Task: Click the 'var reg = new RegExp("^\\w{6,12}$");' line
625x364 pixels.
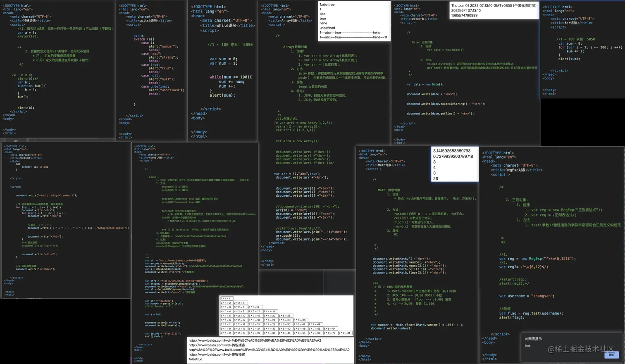Action: [x=537, y=259]
